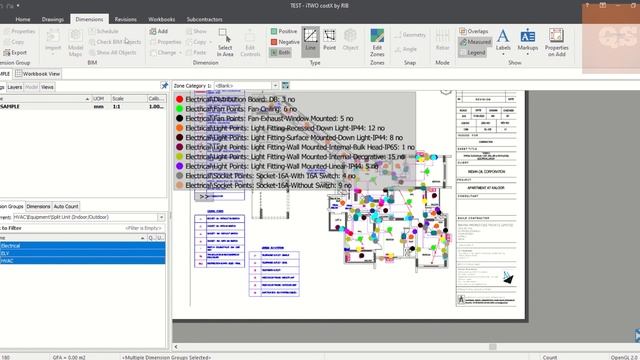Open the Workbooks ribbon tab
Image resolution: width=640 pixels, height=360 pixels.
point(162,19)
